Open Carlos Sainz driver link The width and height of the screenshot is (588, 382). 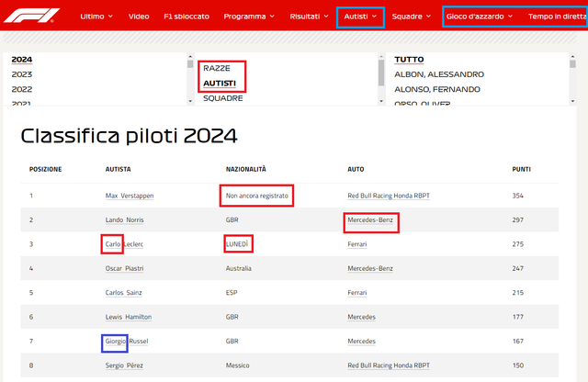click(123, 293)
